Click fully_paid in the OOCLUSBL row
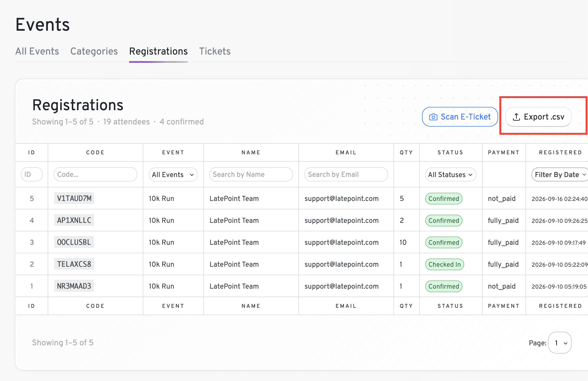The height and width of the screenshot is (381, 588). click(x=503, y=242)
